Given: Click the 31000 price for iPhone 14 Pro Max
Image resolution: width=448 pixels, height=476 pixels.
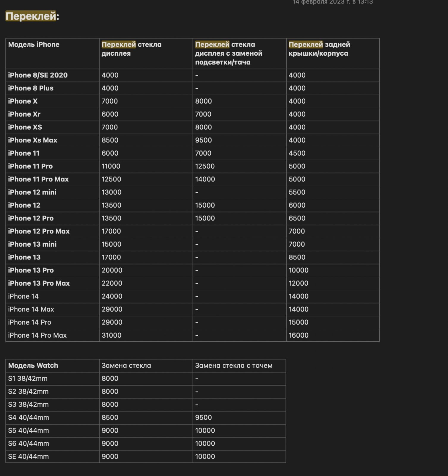Looking at the screenshot, I should coord(111,335).
